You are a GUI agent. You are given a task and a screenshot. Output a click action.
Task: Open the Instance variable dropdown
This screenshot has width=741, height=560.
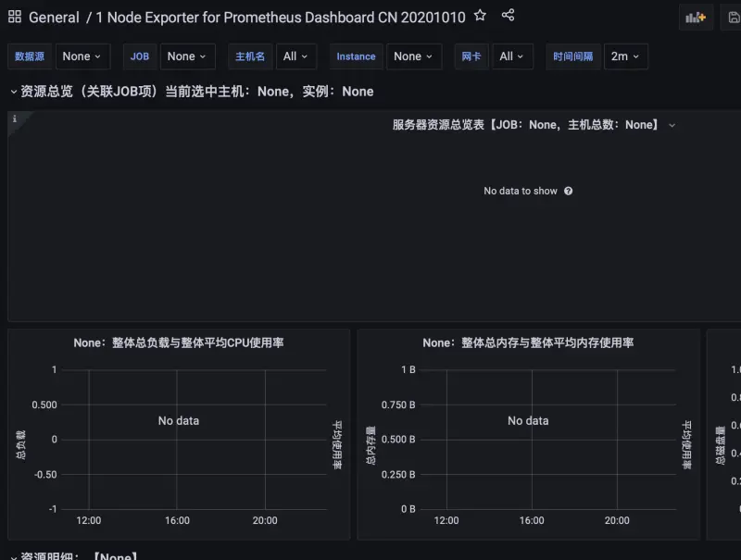click(x=413, y=56)
